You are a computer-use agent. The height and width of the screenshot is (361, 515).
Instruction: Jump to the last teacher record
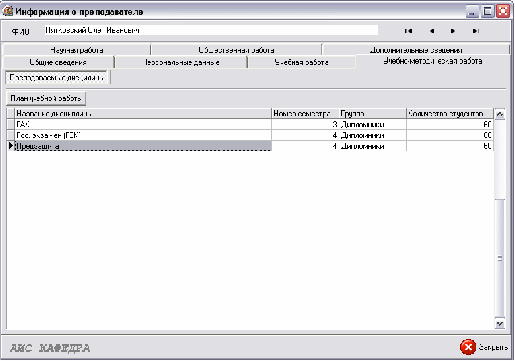point(476,31)
